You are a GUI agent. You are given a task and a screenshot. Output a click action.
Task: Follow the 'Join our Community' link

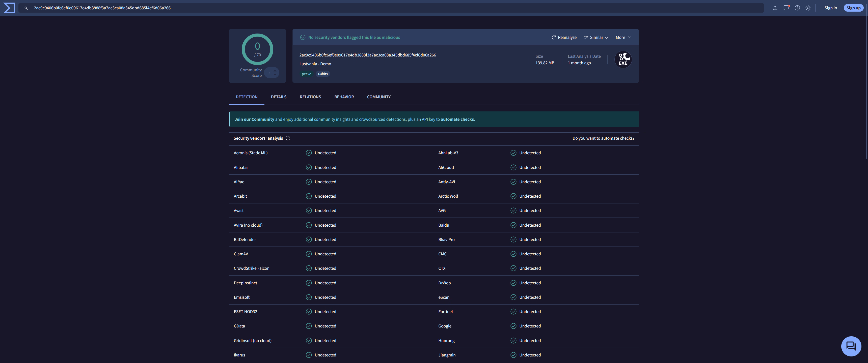pyautogui.click(x=254, y=119)
